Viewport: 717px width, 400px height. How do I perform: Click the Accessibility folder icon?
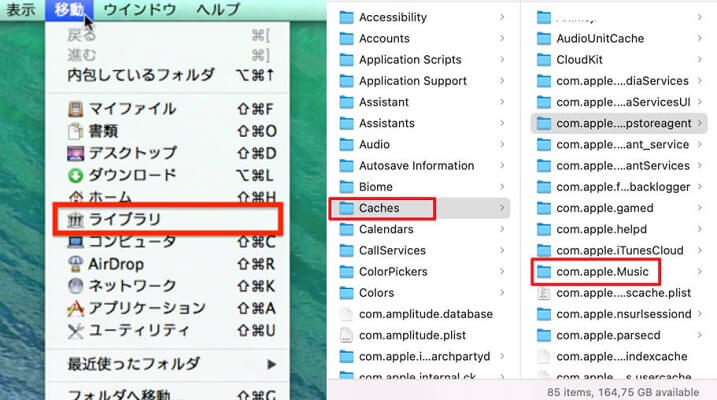click(x=347, y=17)
